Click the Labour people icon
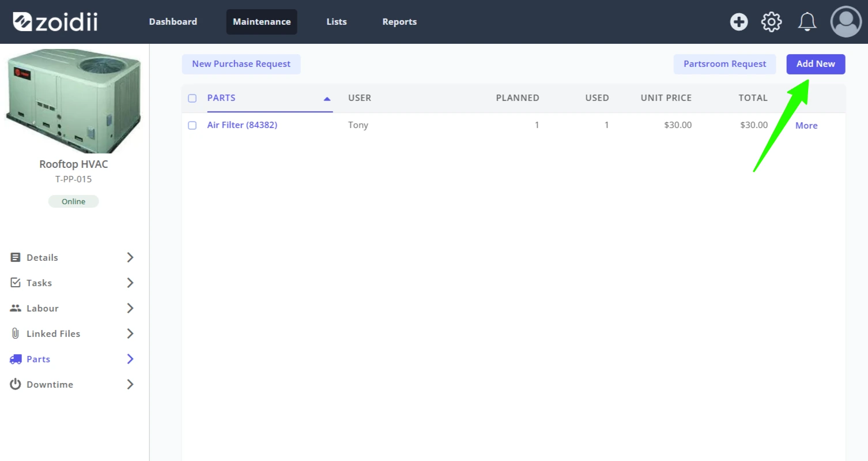Image resolution: width=868 pixels, height=461 pixels. (16, 308)
